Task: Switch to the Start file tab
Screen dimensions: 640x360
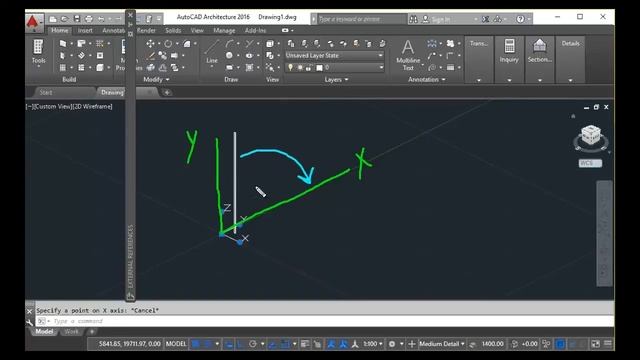Action: [x=46, y=93]
